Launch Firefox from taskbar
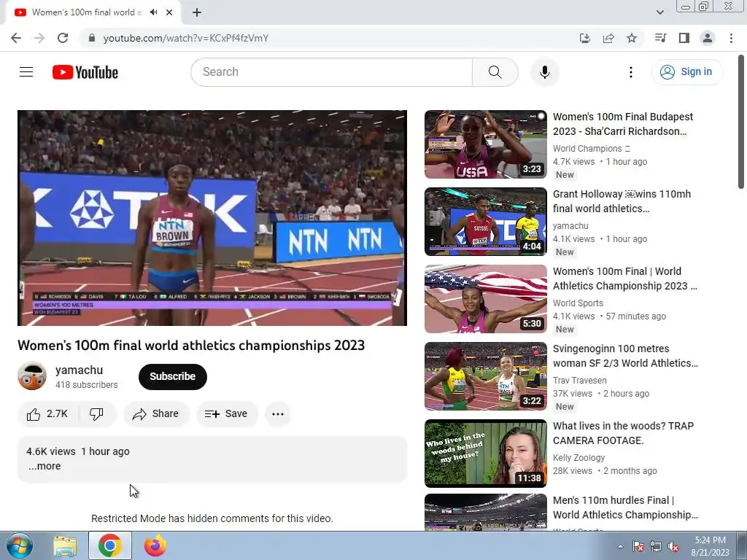Image resolution: width=747 pixels, height=560 pixels. click(155, 545)
